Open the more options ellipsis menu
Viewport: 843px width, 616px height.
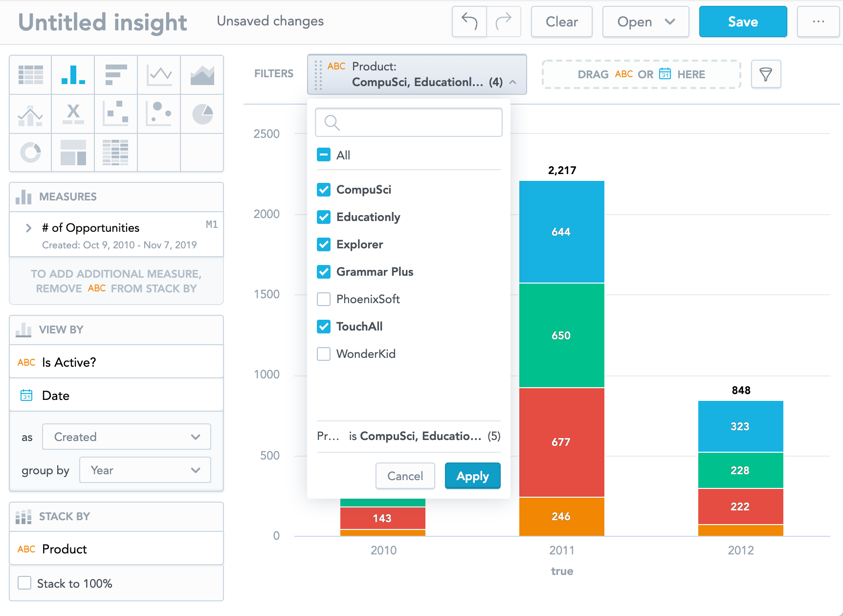819,22
